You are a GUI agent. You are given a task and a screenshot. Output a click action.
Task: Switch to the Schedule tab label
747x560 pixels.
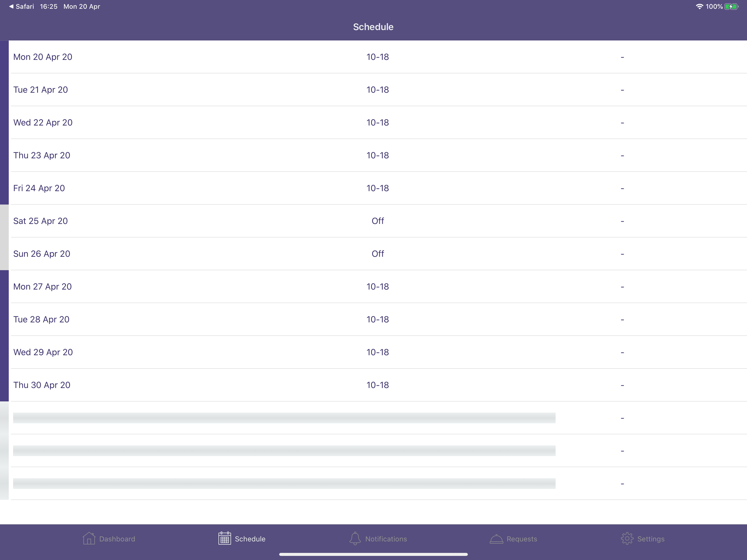[x=250, y=539]
